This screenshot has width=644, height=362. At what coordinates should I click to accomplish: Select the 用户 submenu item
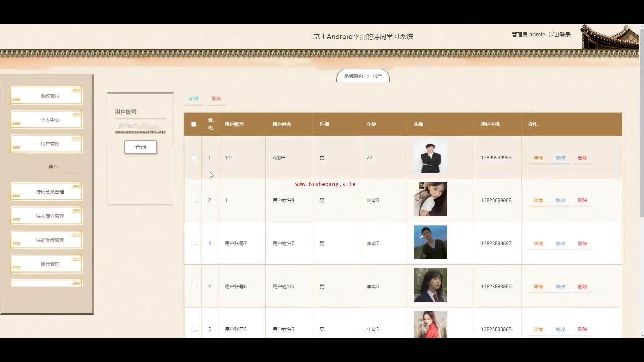coord(53,167)
